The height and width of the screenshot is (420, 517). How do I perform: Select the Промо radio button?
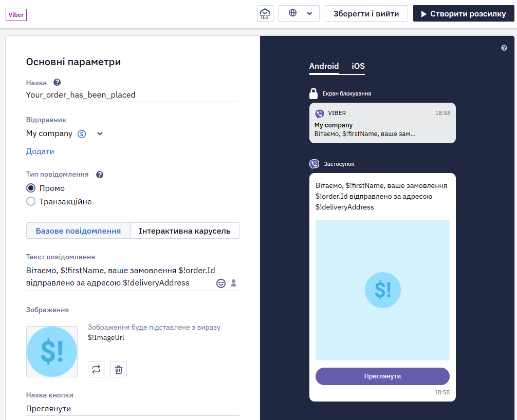[31, 188]
